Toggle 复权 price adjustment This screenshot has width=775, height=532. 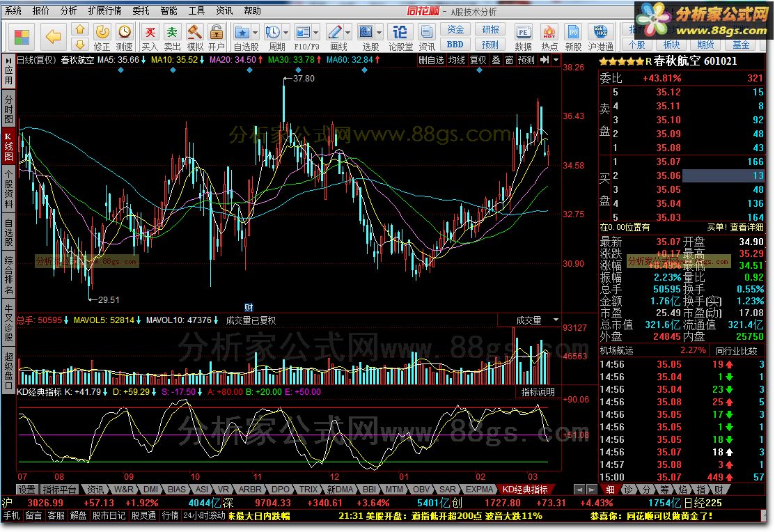478,61
